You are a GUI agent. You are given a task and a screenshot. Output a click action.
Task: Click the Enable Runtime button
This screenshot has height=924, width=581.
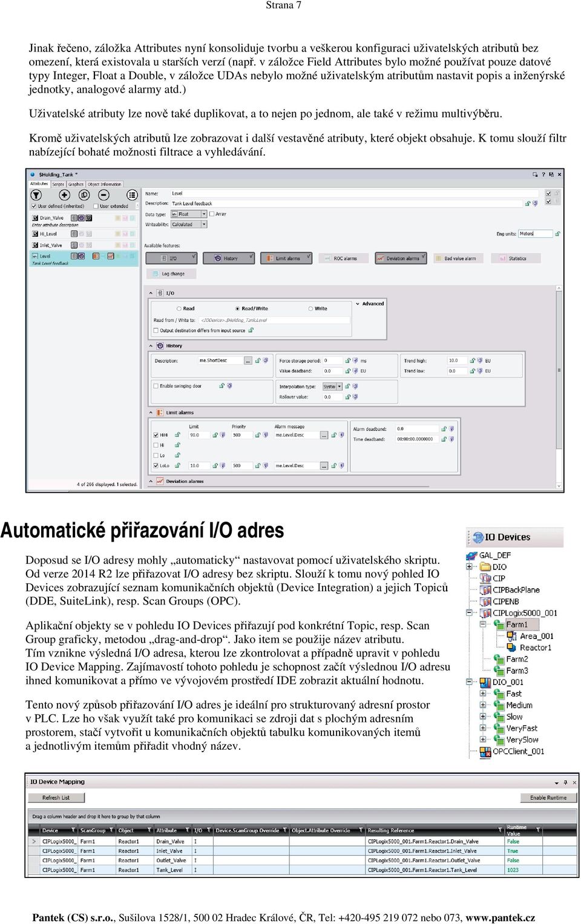coord(548,798)
